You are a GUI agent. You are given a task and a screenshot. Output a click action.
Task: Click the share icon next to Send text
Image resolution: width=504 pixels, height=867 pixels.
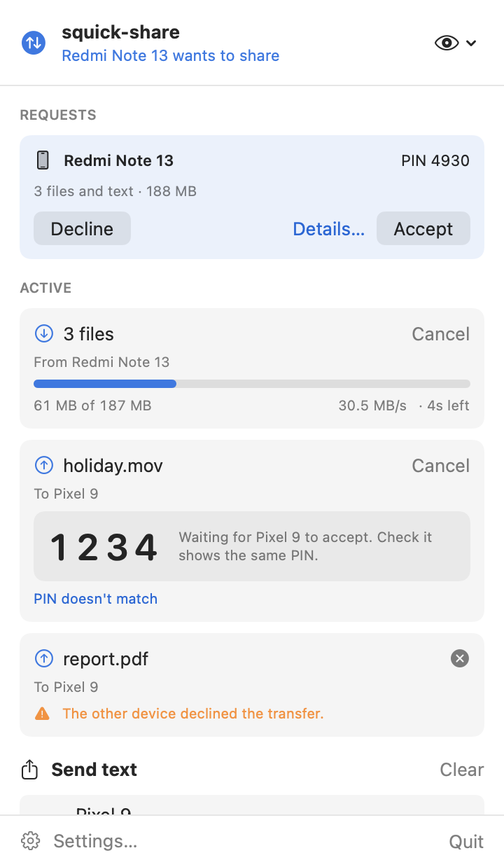[29, 770]
